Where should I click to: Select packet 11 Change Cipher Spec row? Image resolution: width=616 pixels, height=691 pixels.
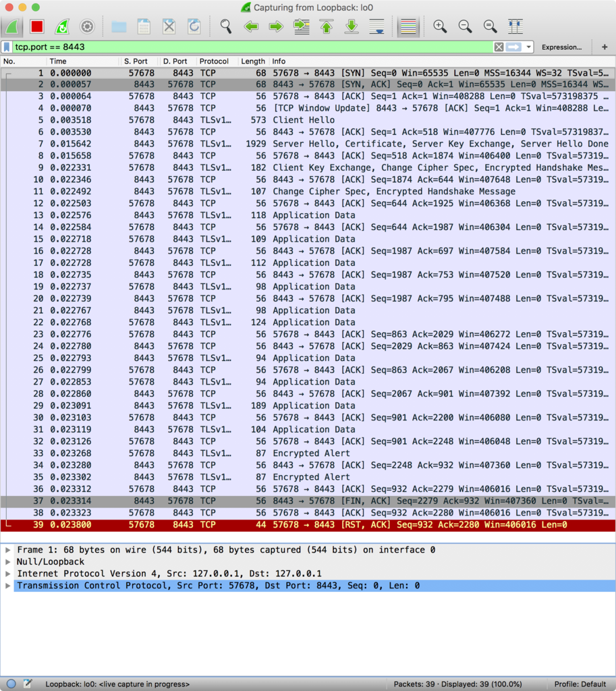[x=308, y=192]
